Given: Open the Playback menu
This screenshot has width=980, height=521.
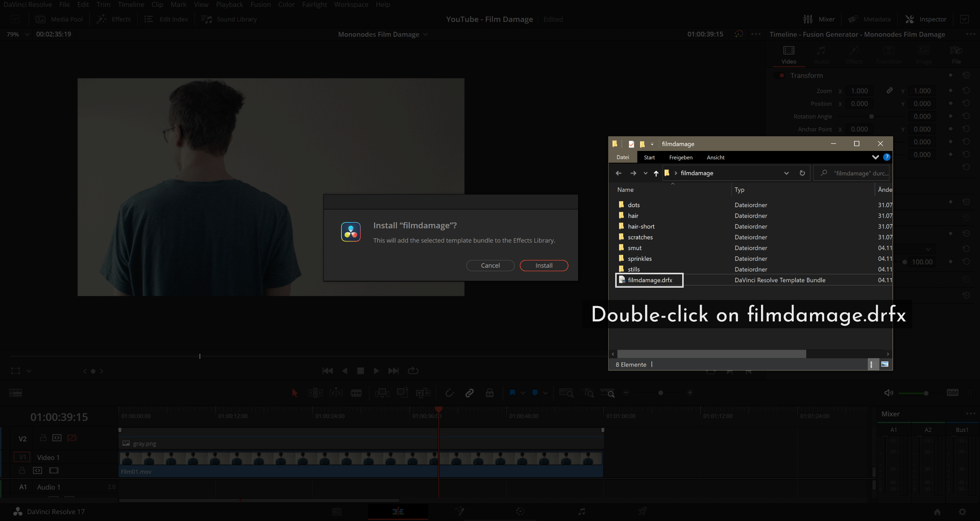Looking at the screenshot, I should click(x=229, y=5).
